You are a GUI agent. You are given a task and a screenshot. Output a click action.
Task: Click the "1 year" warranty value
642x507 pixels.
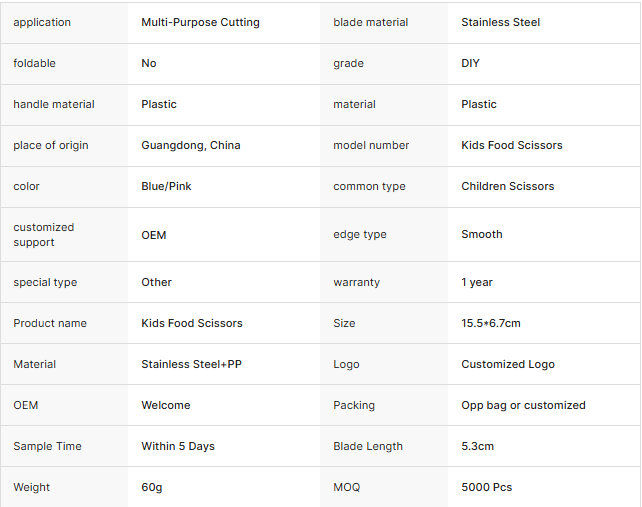(477, 282)
